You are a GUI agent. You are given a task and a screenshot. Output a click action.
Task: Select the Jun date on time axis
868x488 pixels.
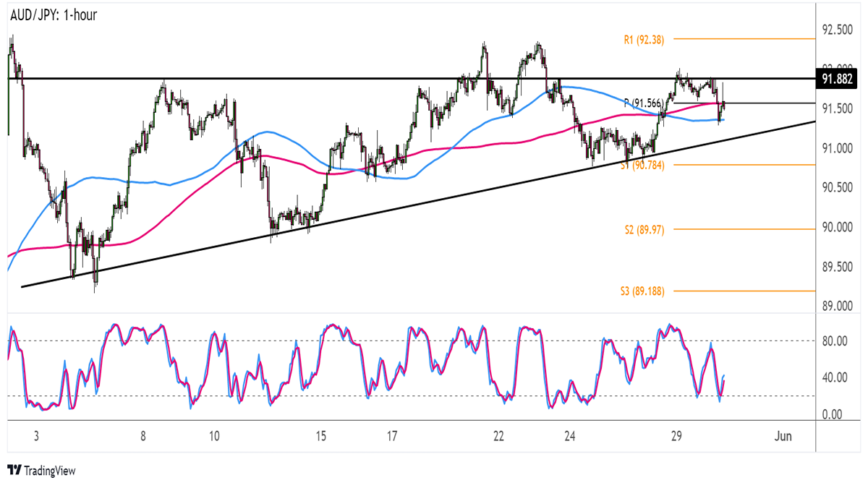click(783, 437)
